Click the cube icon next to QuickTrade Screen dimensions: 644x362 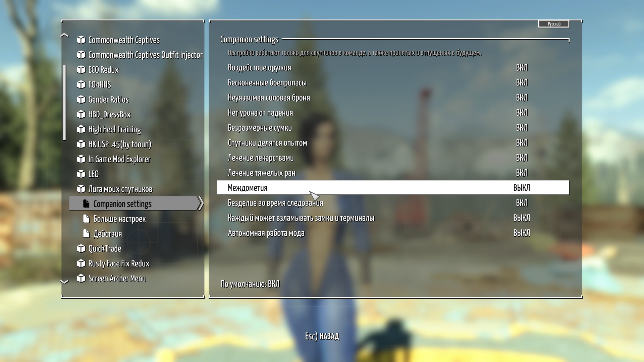tap(81, 249)
